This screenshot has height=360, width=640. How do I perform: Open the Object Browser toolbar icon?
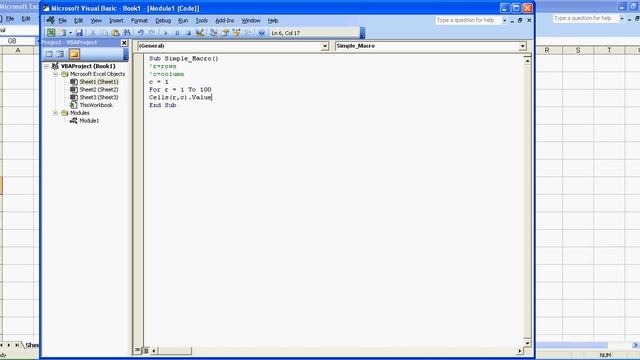tap(236, 33)
